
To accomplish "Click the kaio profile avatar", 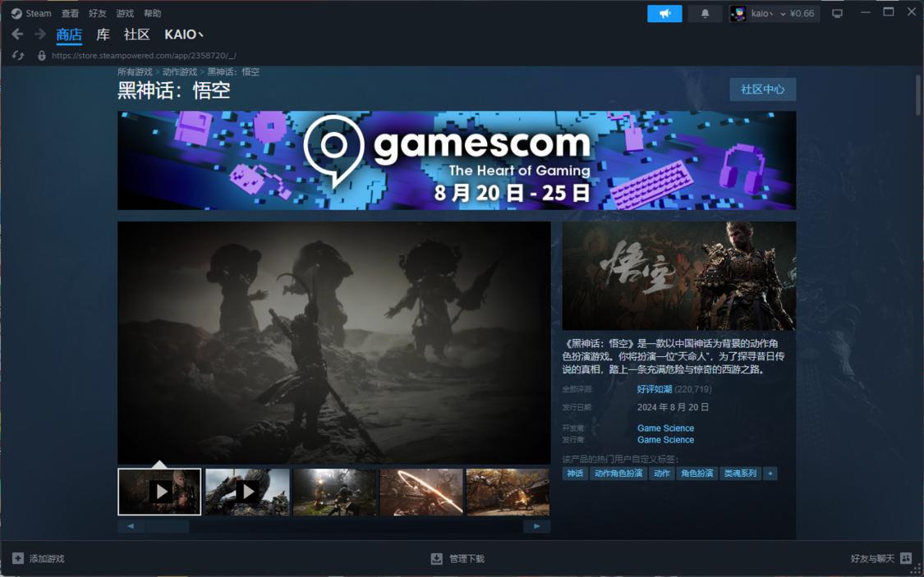I will 738,13.
